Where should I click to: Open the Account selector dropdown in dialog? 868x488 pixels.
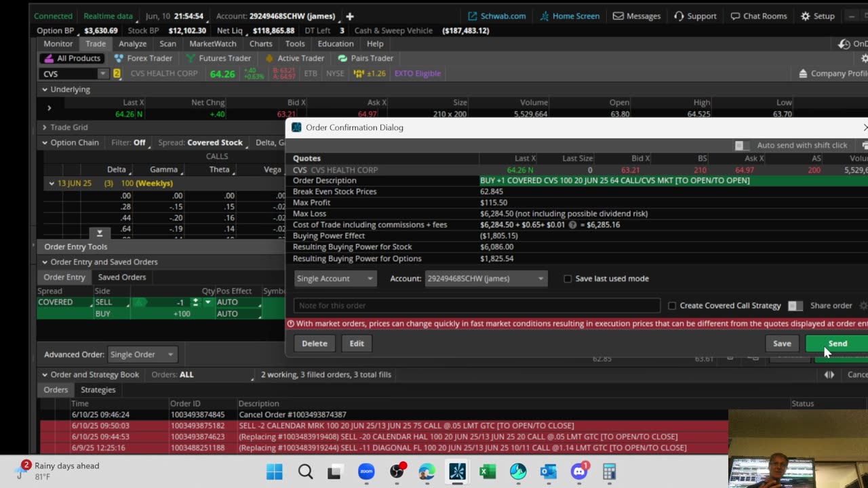[486, 279]
